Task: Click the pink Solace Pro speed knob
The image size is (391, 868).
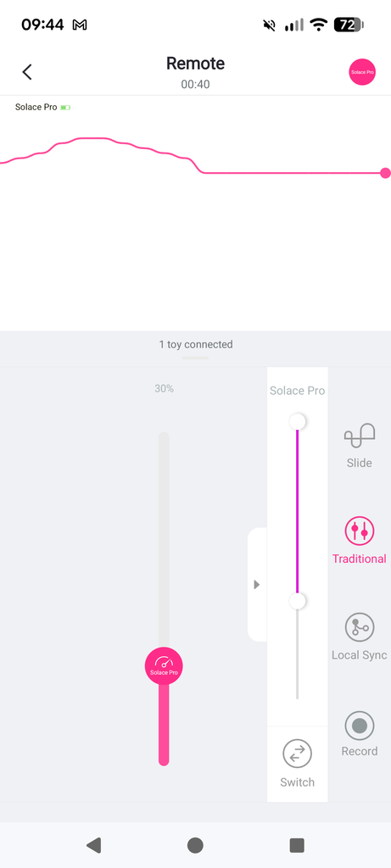Action: tap(164, 666)
